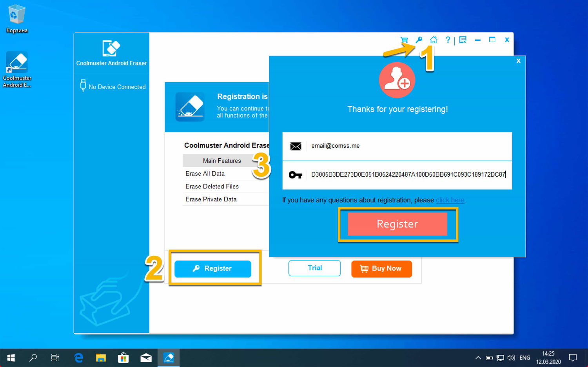Click the envelope icon beside email field
588x367 pixels.
[296, 146]
